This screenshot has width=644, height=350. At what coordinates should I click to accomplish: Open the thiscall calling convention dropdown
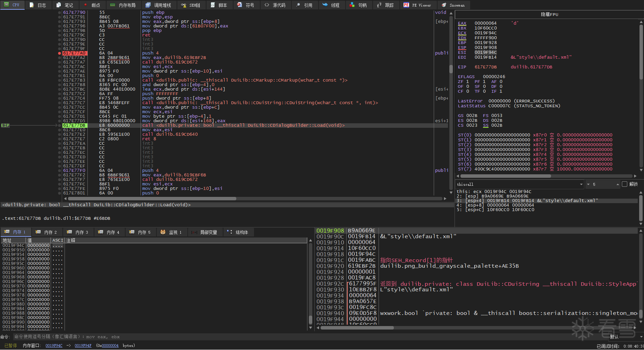pos(519,184)
